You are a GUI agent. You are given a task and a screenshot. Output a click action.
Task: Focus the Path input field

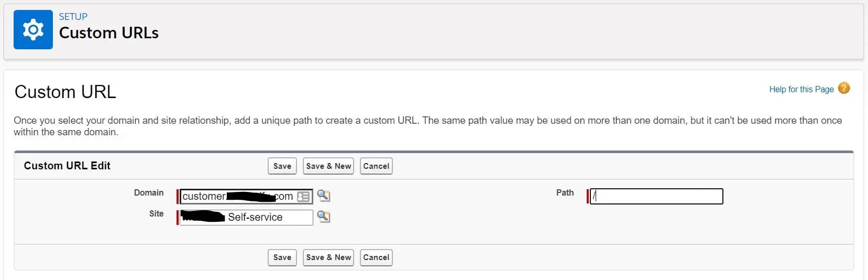pyautogui.click(x=656, y=196)
